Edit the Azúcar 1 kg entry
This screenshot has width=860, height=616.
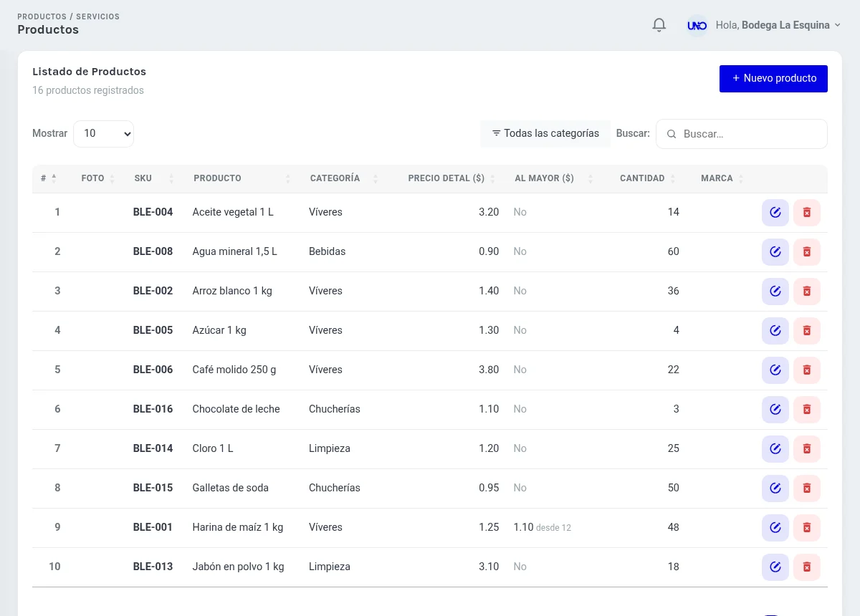[775, 331]
